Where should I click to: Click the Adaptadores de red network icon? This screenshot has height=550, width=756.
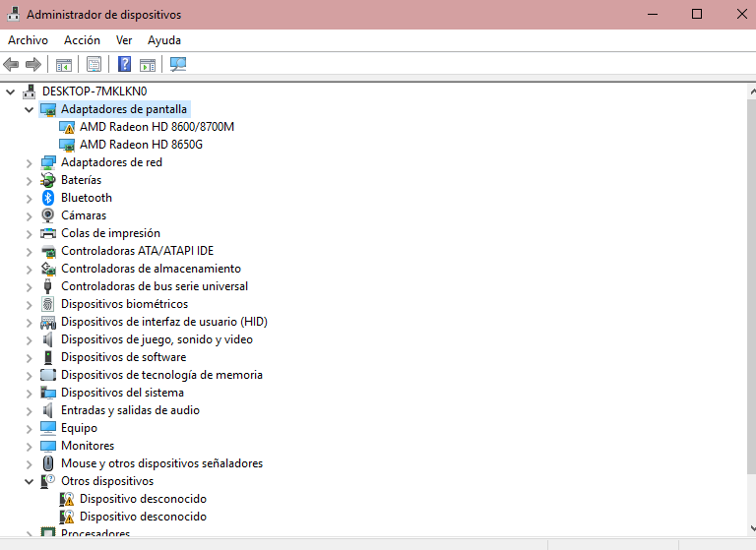(48, 162)
